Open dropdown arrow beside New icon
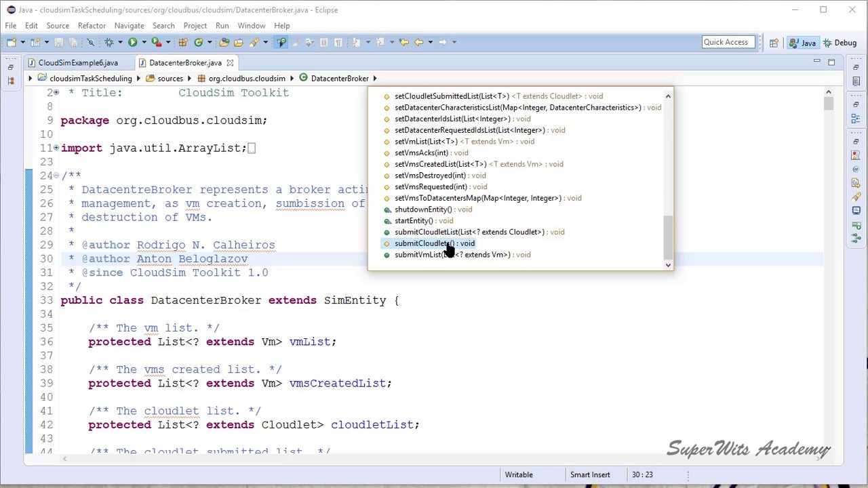This screenshot has height=488, width=868. 22,42
